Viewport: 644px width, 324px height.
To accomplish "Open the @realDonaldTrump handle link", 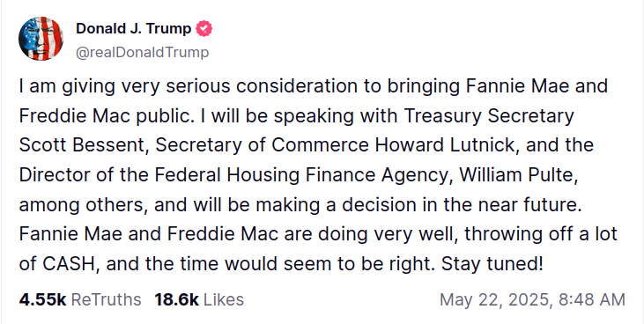I will pos(142,52).
